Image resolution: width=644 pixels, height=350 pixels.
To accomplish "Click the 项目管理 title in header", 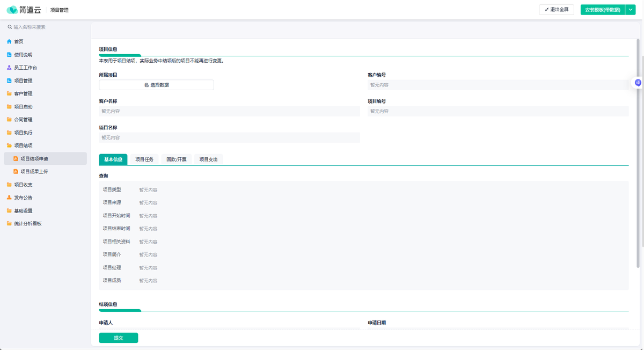I will pos(60,10).
